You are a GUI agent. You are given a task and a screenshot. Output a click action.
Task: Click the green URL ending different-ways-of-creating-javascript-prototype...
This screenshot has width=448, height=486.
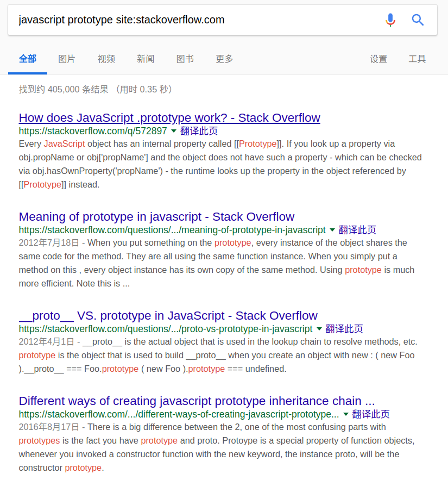click(179, 414)
